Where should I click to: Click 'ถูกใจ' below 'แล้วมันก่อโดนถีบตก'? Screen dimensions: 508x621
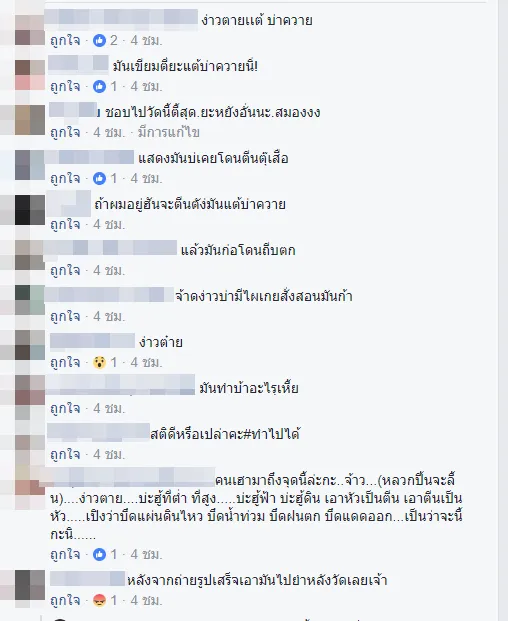(65, 270)
